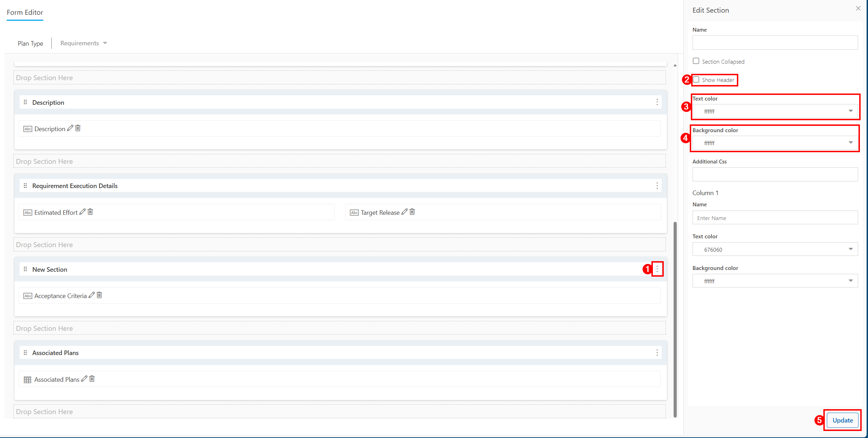Click the form editor vertical scrollbar thumb
Image resolution: width=868 pixels, height=438 pixels.
(x=675, y=319)
